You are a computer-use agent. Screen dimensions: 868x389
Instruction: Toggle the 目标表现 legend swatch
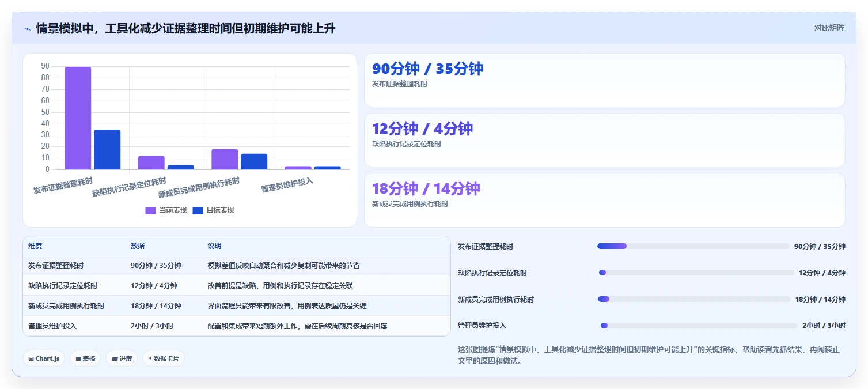(x=198, y=210)
